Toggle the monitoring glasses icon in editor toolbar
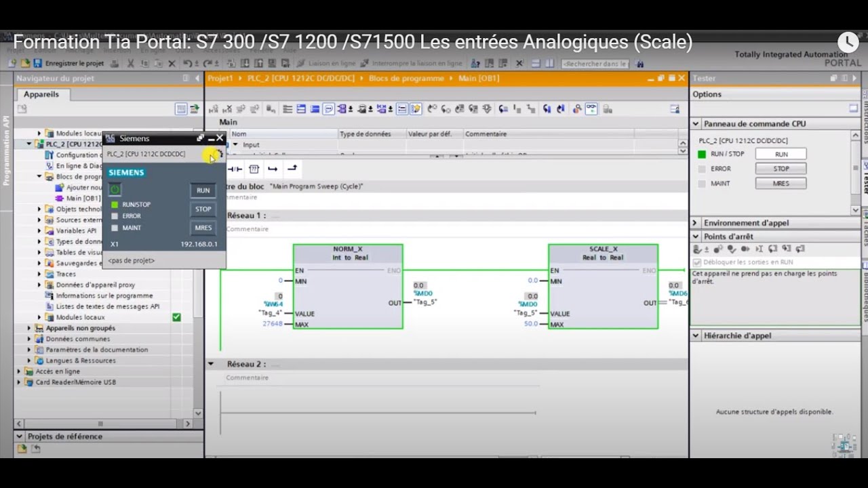 pos(591,108)
